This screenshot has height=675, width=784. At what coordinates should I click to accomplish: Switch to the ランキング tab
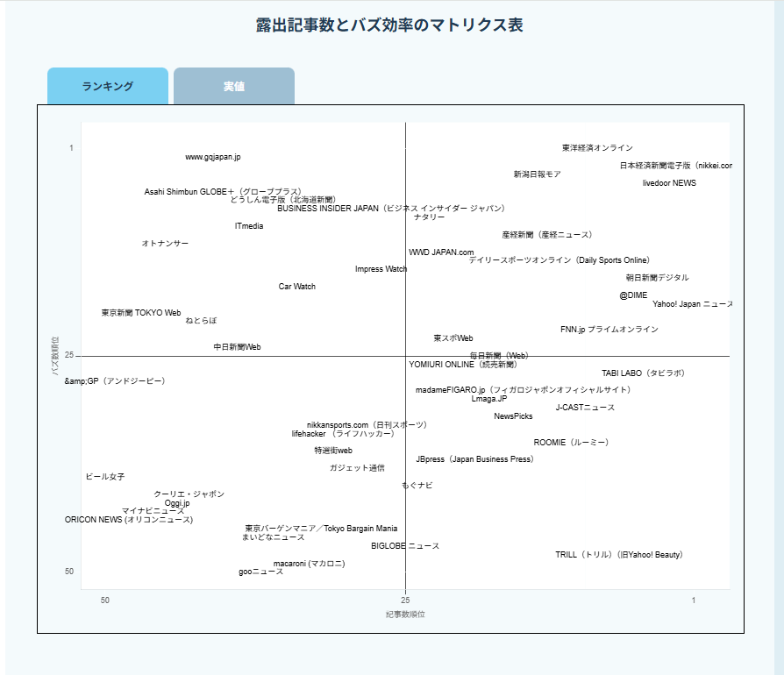tap(107, 87)
